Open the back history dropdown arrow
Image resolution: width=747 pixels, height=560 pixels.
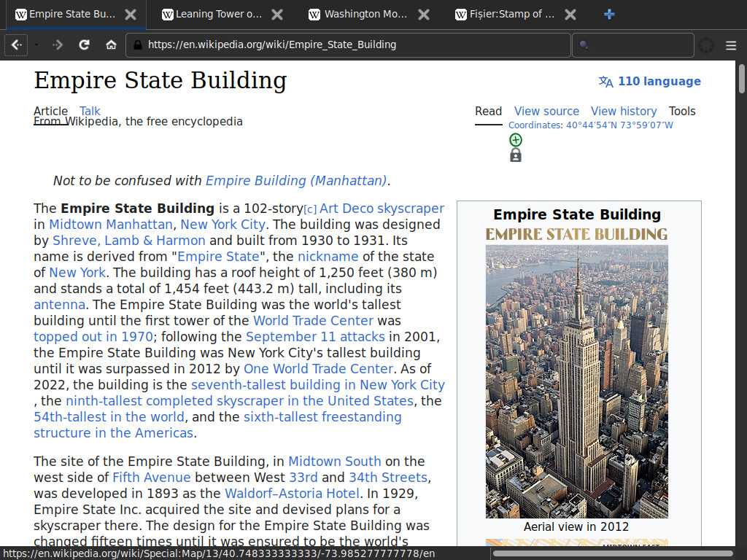tap(36, 45)
